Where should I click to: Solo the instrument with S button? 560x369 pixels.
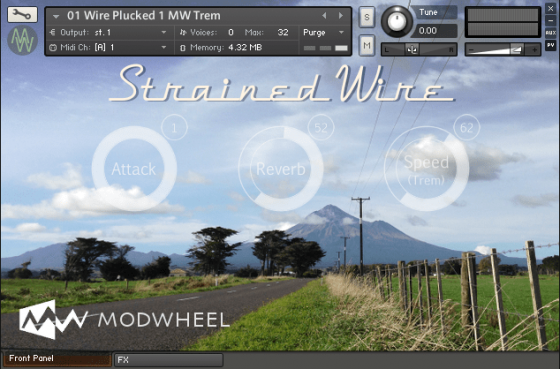click(367, 17)
